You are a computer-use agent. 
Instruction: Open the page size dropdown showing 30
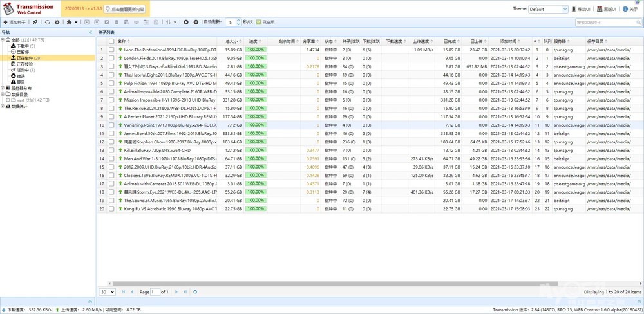tap(107, 292)
